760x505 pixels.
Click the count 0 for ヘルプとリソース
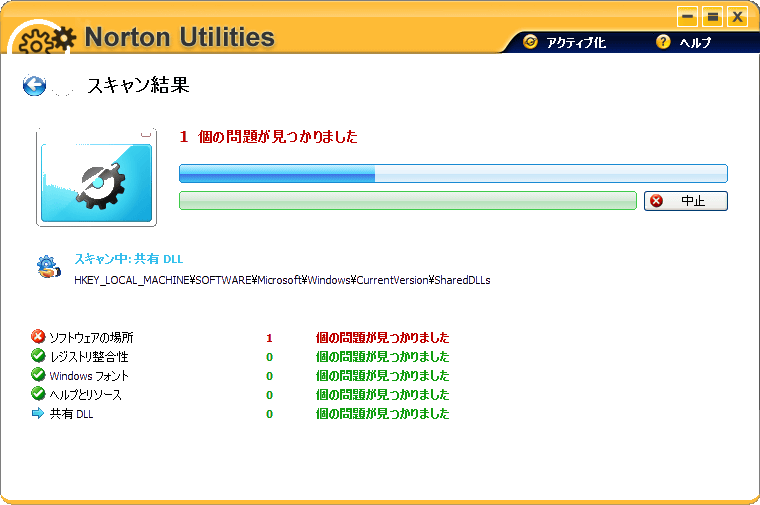(269, 395)
